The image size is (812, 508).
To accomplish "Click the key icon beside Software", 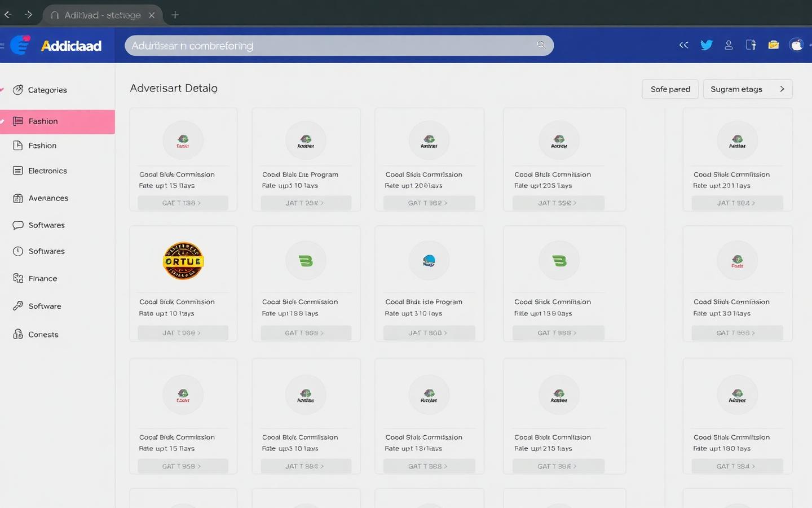I will coord(18,306).
